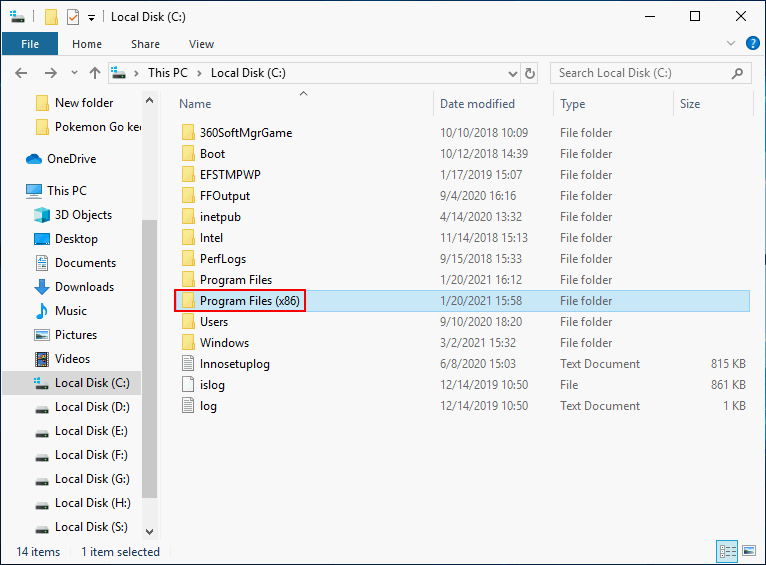The image size is (766, 565).
Task: Go forward with the right arrow
Action: (x=50, y=73)
